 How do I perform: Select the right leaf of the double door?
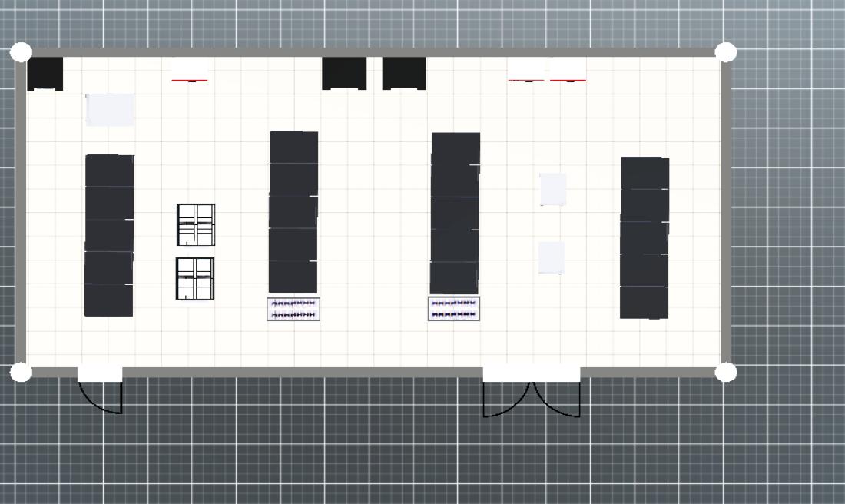[x=558, y=393]
